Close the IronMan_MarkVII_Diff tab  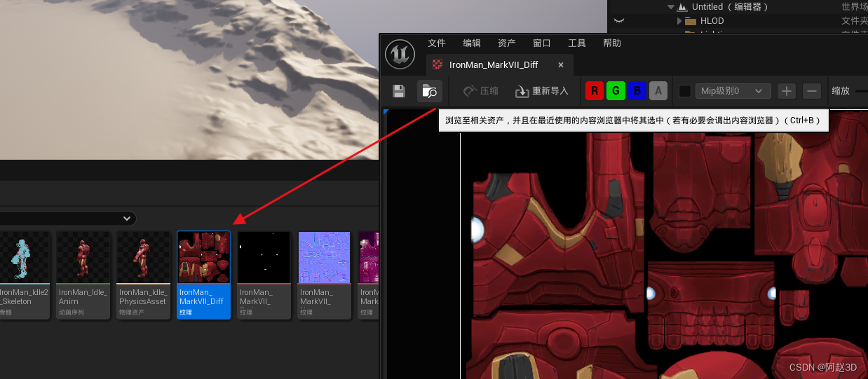561,64
